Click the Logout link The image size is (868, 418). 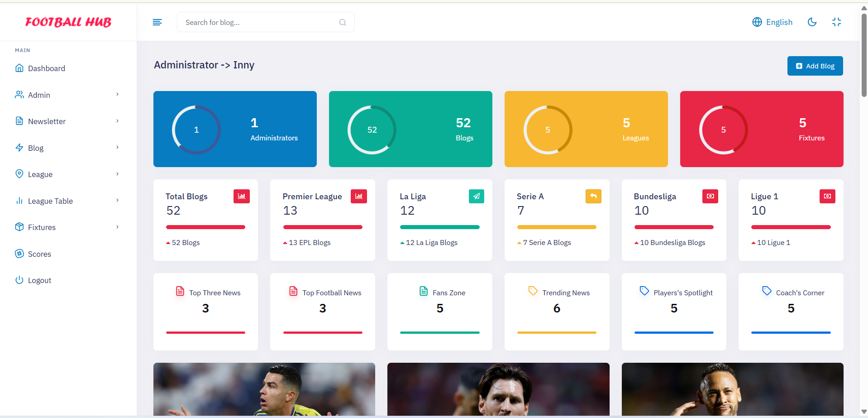coord(39,280)
